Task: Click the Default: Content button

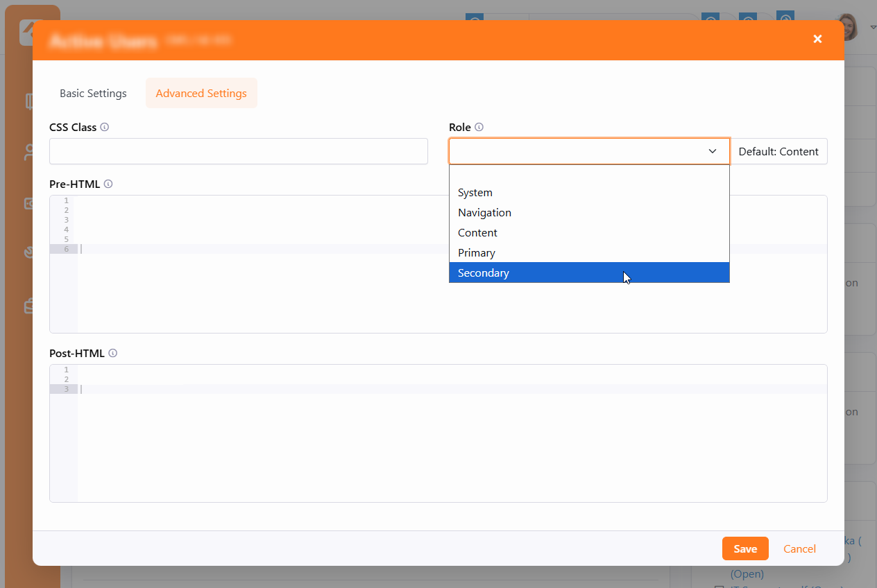Action: (778, 151)
